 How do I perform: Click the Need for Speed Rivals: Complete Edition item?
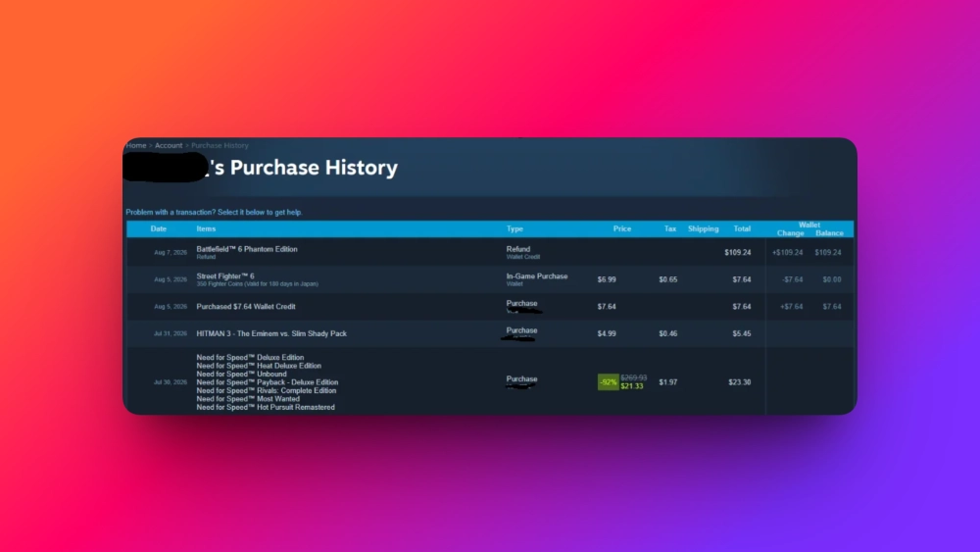click(x=267, y=390)
